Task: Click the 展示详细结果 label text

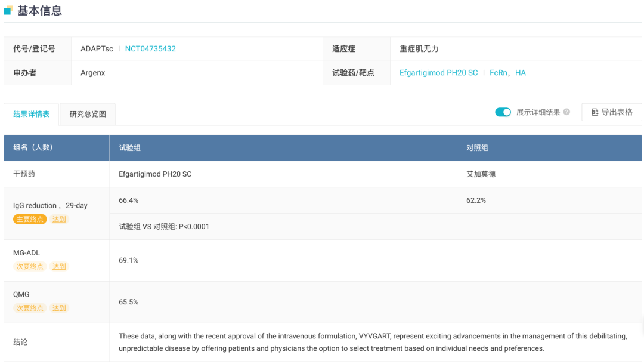Action: (538, 112)
